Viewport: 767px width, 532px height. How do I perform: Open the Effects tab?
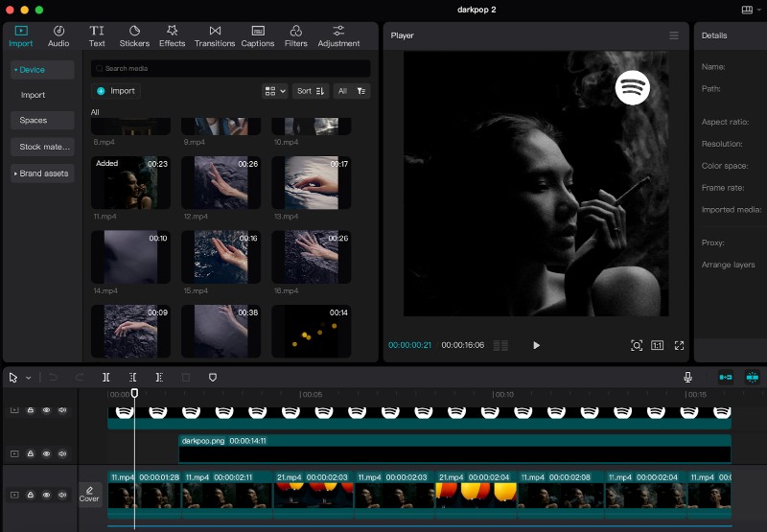pos(173,36)
